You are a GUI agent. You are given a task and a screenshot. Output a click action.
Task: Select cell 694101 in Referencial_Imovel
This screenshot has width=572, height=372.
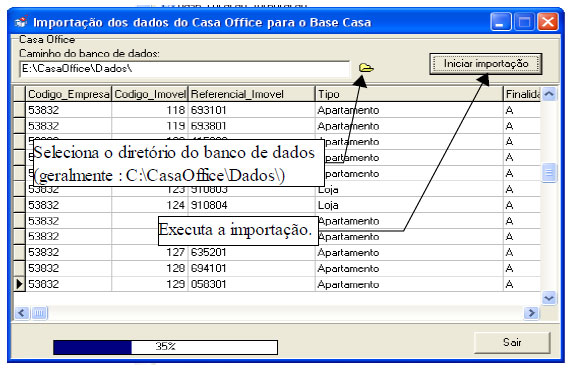pos(251,268)
